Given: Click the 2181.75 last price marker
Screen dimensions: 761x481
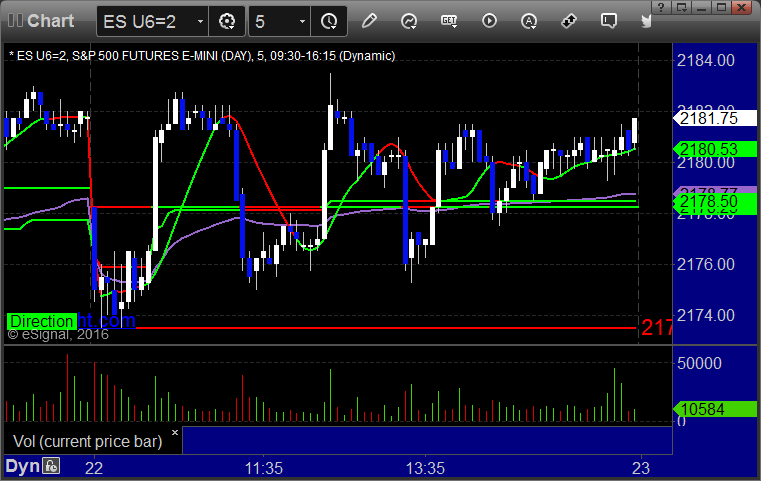Looking at the screenshot, I should (x=714, y=118).
